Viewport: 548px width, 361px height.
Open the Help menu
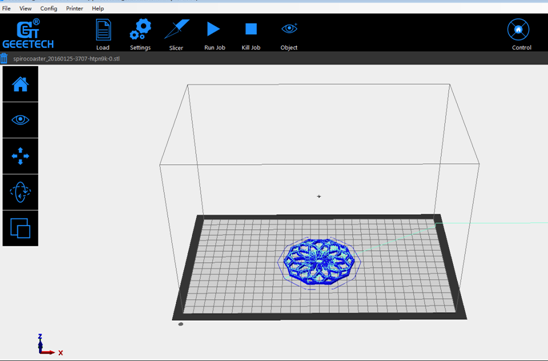(98, 8)
